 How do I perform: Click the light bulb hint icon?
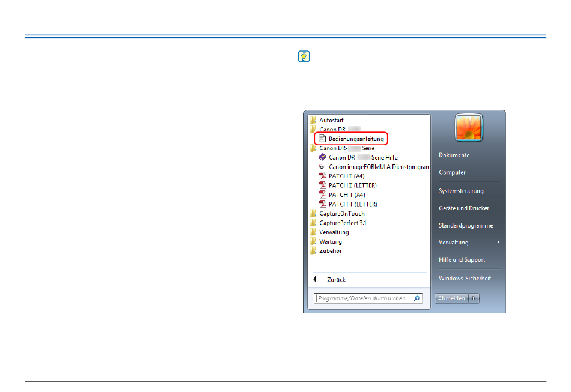coord(304,56)
